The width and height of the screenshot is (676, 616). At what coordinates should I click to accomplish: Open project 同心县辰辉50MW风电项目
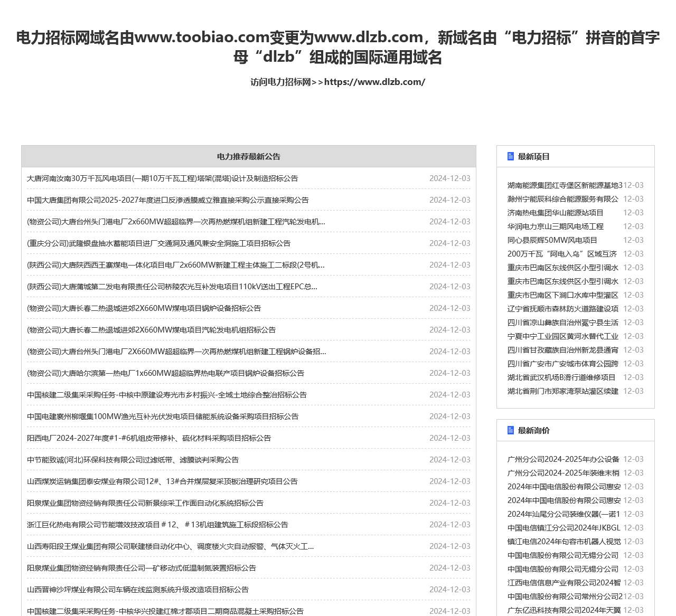click(552, 240)
